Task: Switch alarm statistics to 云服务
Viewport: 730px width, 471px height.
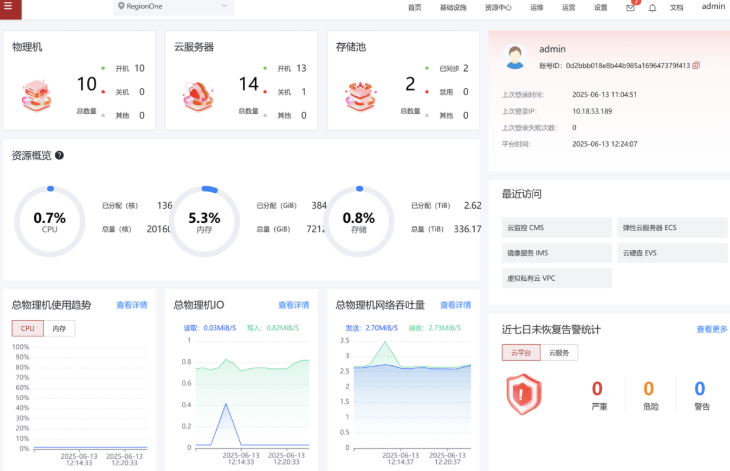Action: (559, 352)
